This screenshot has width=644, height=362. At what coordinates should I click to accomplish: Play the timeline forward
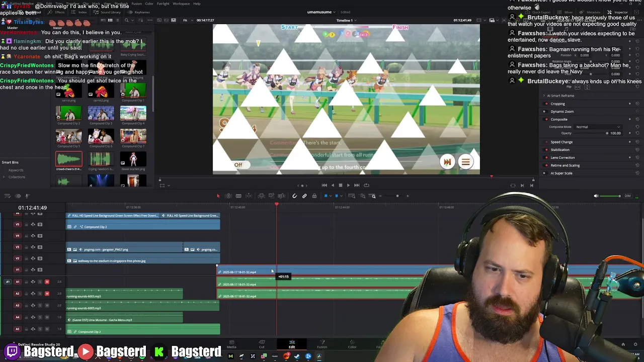click(x=348, y=185)
